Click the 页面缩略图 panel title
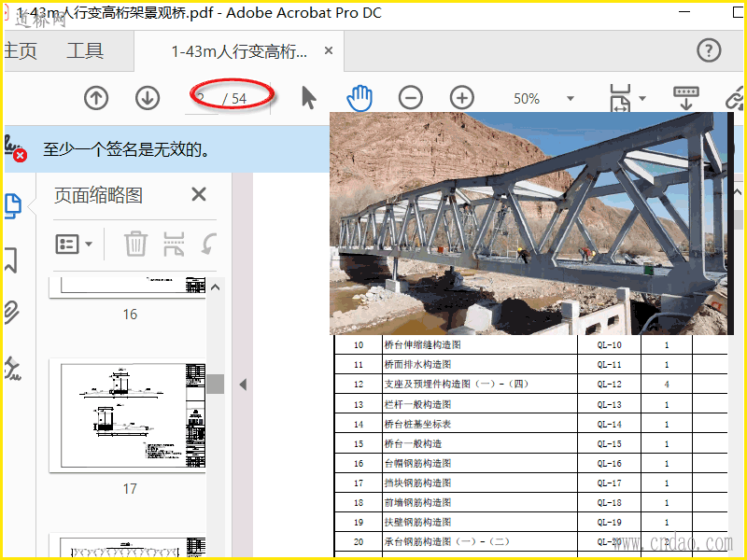Image resolution: width=747 pixels, height=560 pixels. pos(98,195)
